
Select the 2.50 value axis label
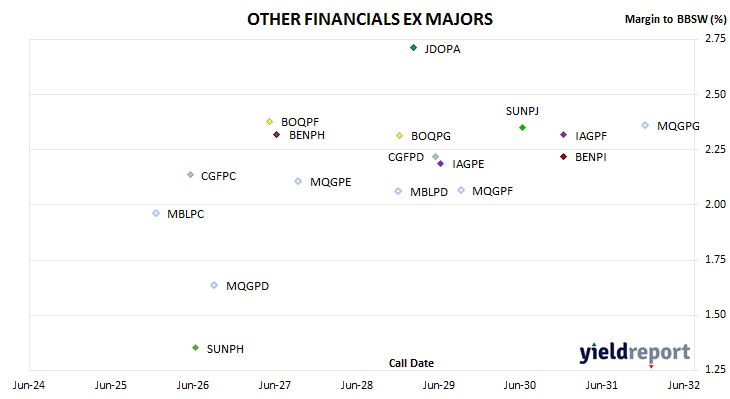pos(716,94)
